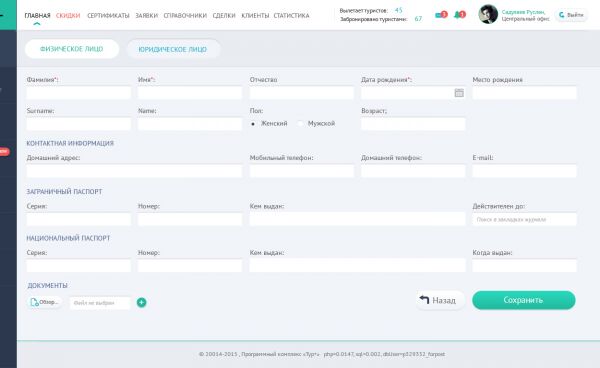Screen dimensions: 600x368
Task: Open the Сделки menu item
Action: (224, 16)
